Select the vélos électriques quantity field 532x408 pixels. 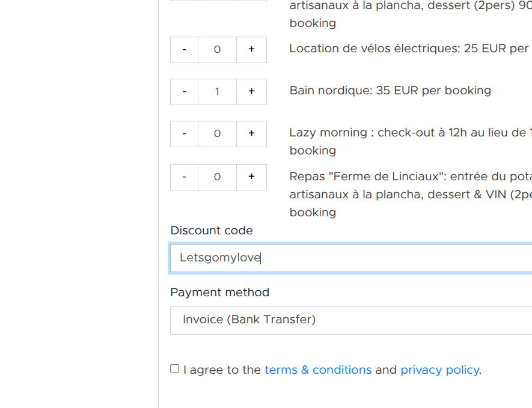coord(217,49)
